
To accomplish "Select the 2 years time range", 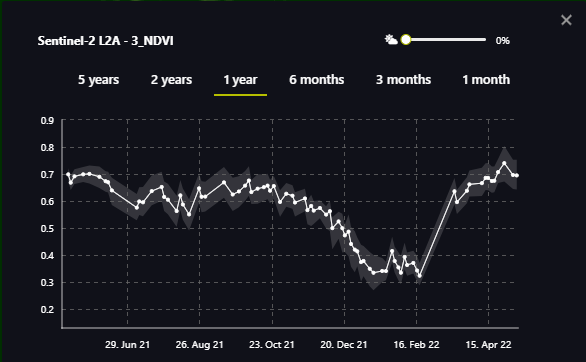I will coord(171,80).
